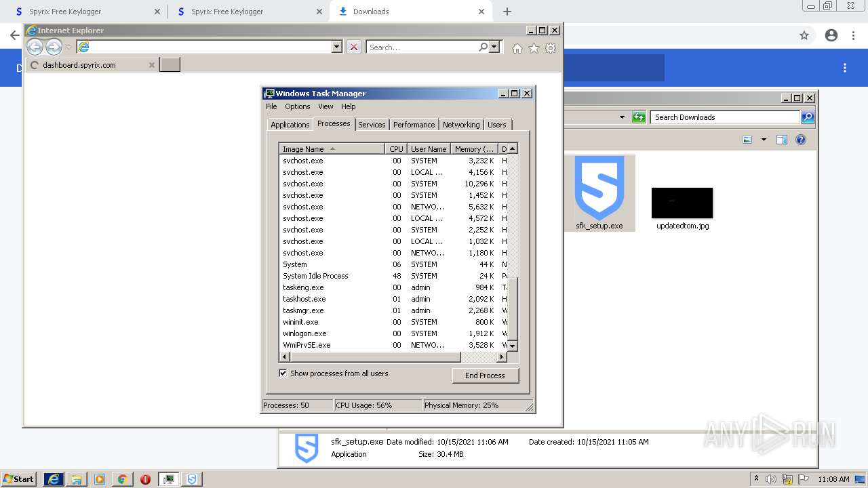Click Internet Explorer forward arrow button
The image size is (868, 488).
click(x=54, y=47)
